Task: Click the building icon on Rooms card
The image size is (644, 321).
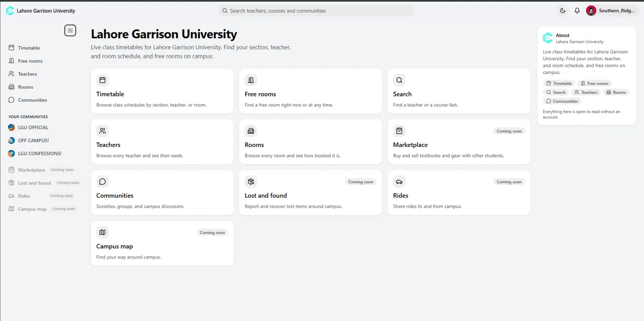Action: click(x=251, y=131)
